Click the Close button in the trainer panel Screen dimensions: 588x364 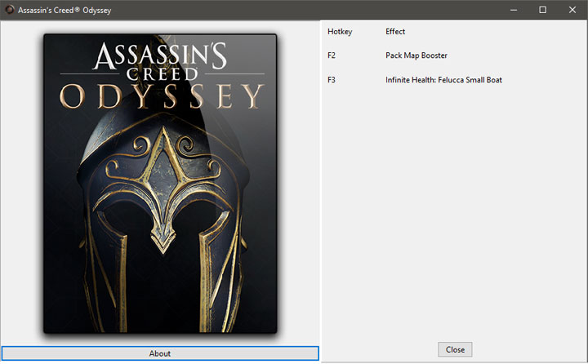[x=455, y=349]
